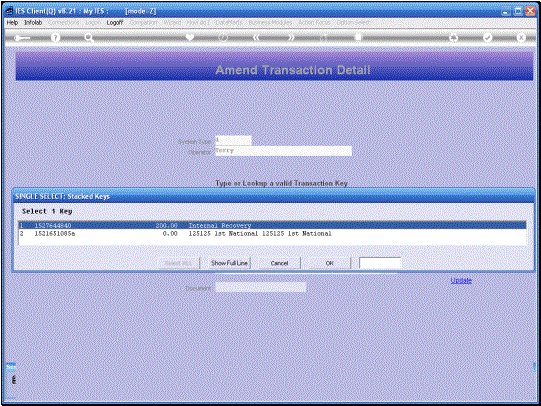Confirm the selection with the OK button
541x406 pixels.
(330, 263)
